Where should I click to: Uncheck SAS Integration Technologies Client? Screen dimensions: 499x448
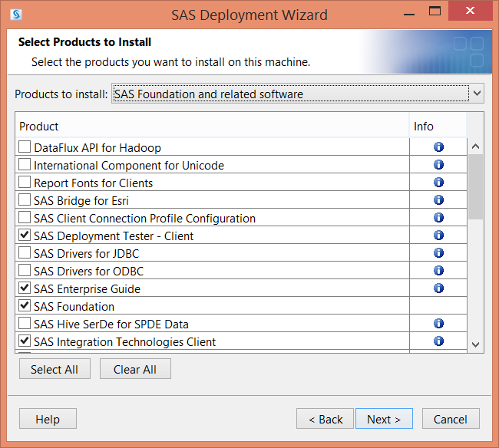pos(25,341)
